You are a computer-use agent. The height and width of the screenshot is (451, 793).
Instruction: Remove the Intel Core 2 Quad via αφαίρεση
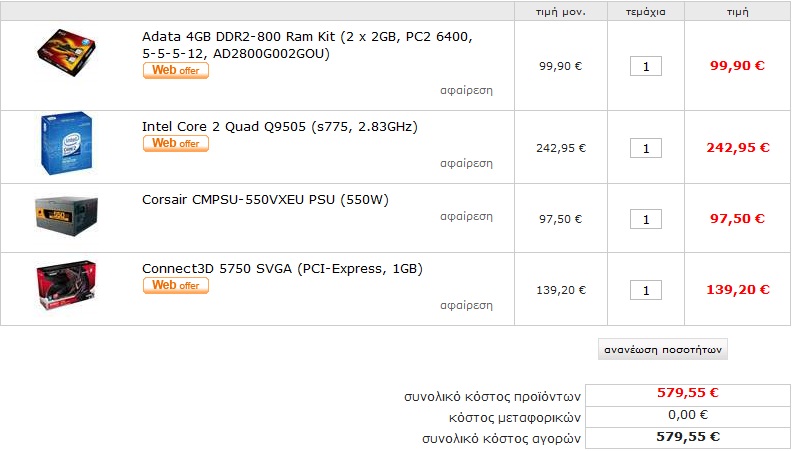pyautogui.click(x=466, y=163)
